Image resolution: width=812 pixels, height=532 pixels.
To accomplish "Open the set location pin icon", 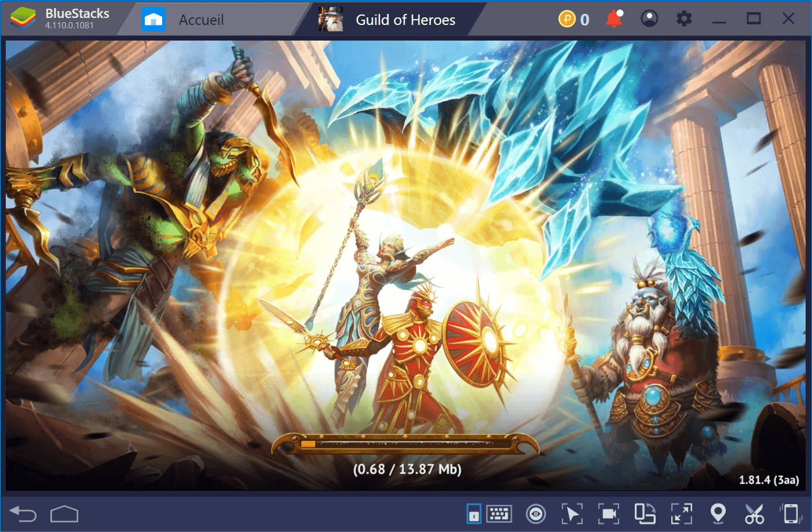I will (718, 514).
